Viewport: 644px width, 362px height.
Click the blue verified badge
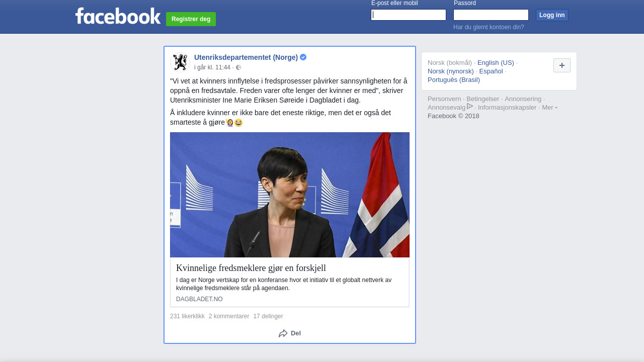coord(303,57)
